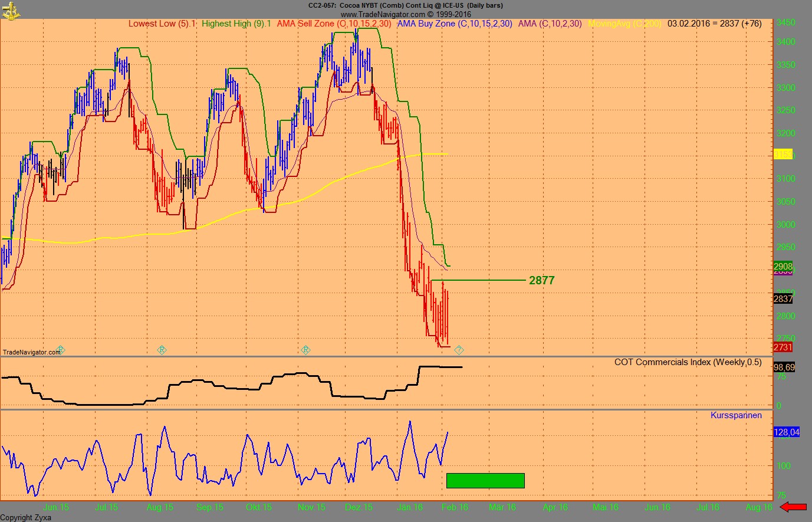This screenshot has height=522, width=812.
Task: Click the red arrow beside Aug.16
Action: tap(792, 506)
